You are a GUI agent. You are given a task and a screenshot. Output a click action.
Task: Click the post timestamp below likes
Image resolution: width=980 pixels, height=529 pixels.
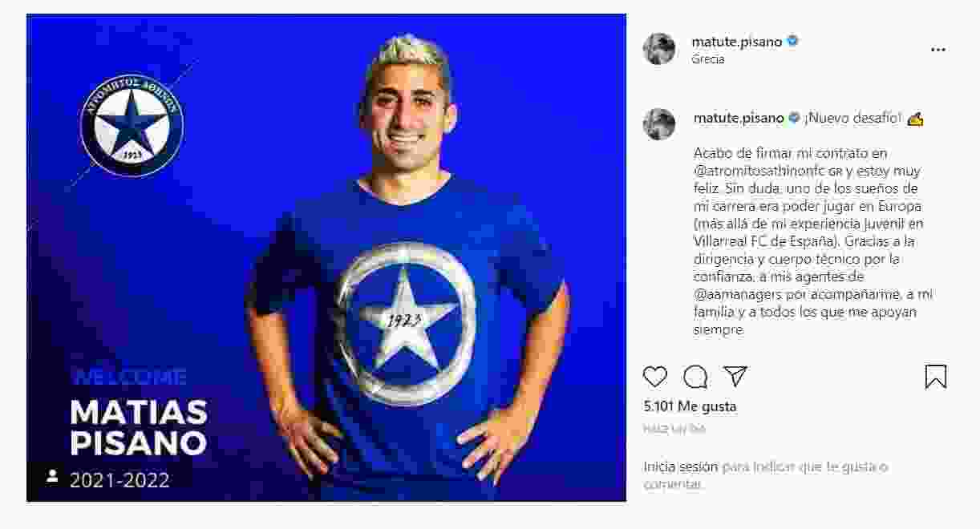pyautogui.click(x=674, y=429)
